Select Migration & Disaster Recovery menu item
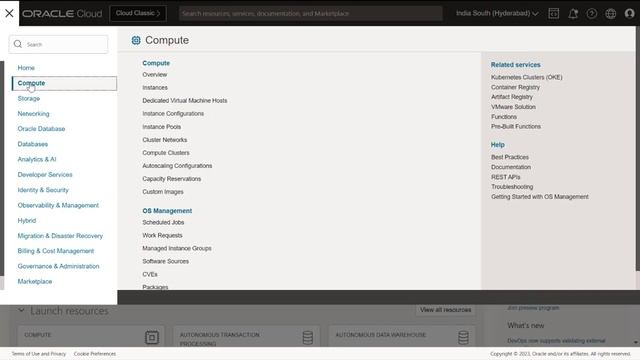 click(x=60, y=236)
